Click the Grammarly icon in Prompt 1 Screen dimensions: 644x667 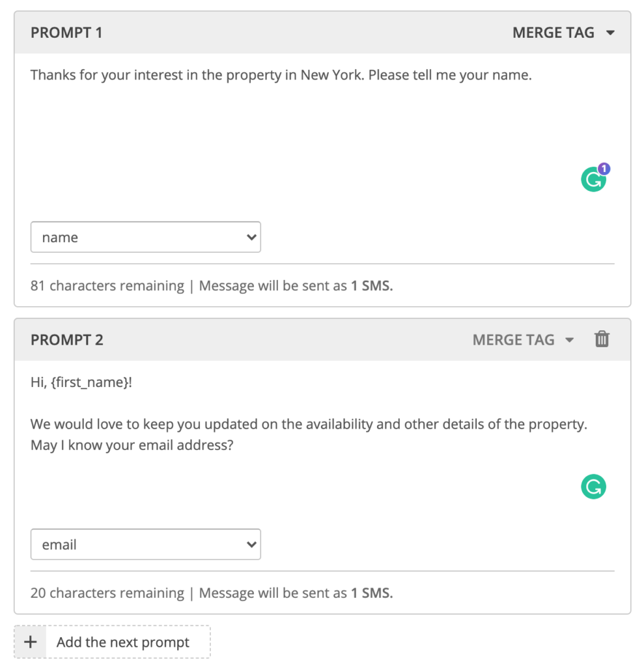[x=593, y=180]
